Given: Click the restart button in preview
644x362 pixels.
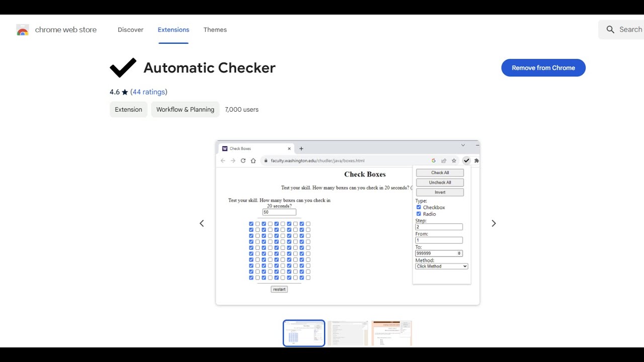Looking at the screenshot, I should (279, 289).
